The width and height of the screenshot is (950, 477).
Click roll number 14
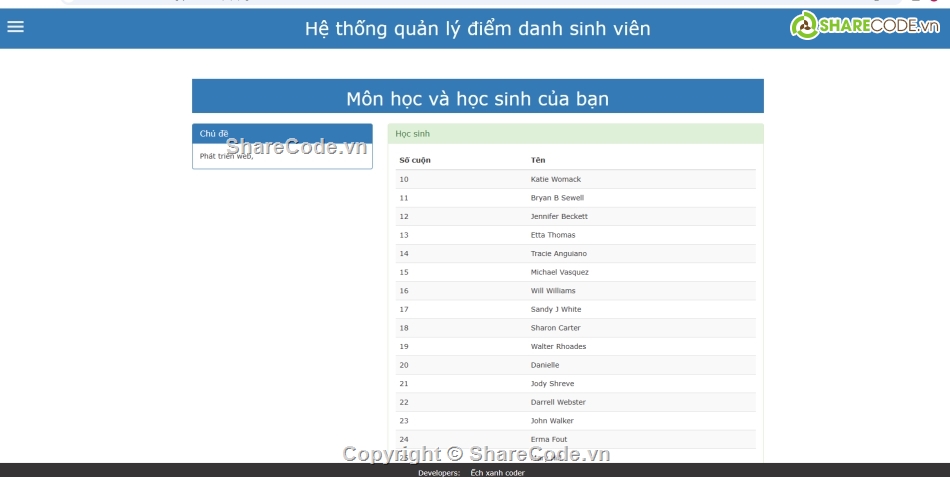404,253
